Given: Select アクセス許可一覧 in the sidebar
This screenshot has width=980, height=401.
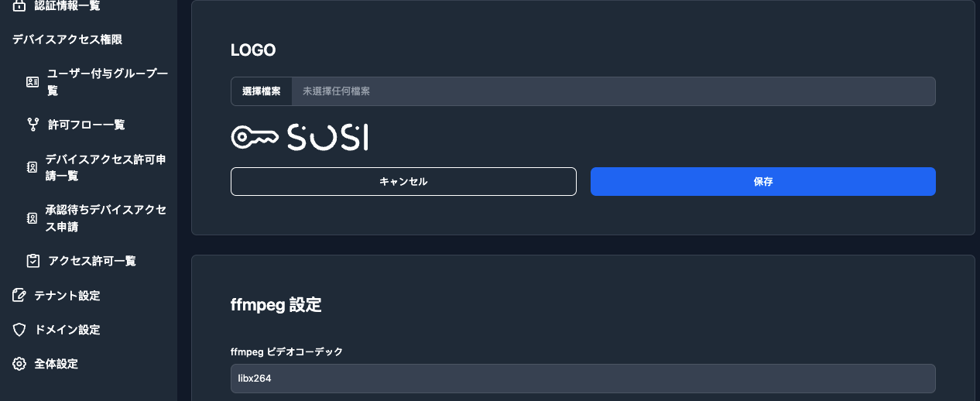Looking at the screenshot, I should pyautogui.click(x=92, y=261).
